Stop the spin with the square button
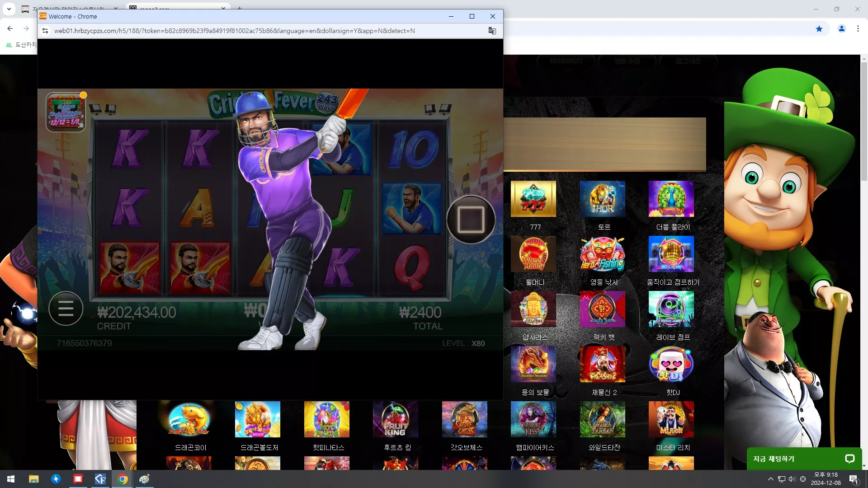Image resolution: width=868 pixels, height=488 pixels. coord(471,220)
